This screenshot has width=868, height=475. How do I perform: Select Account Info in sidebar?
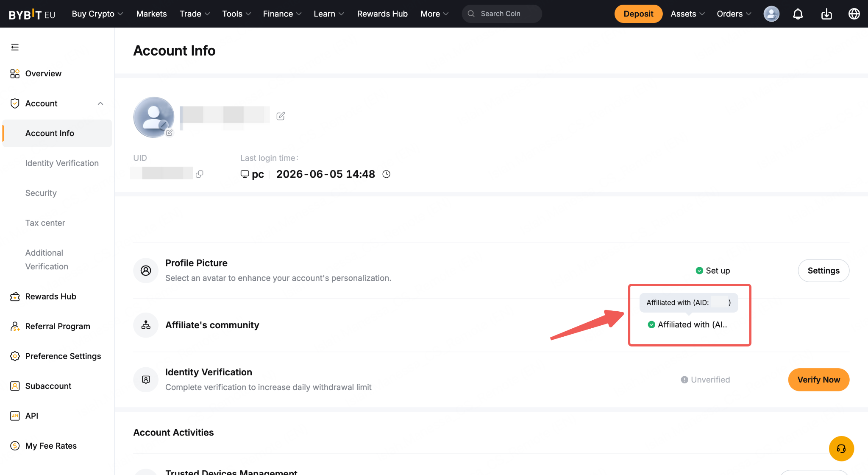[57, 133]
